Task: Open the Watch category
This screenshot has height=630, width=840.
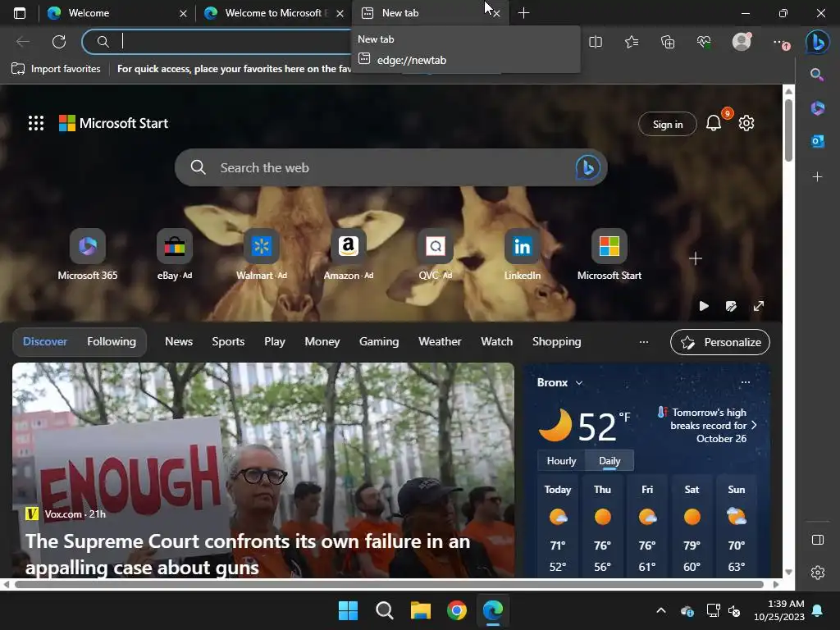Action: [x=496, y=342]
